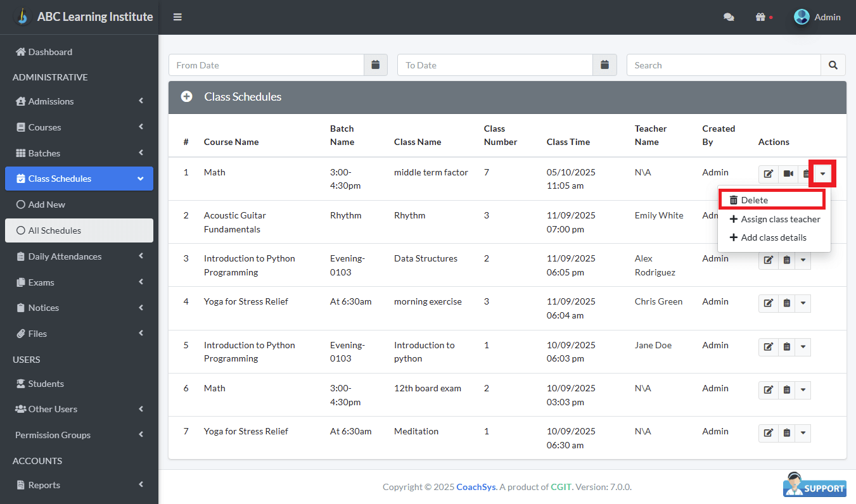Click the video camera icon for the Math row

[788, 173]
